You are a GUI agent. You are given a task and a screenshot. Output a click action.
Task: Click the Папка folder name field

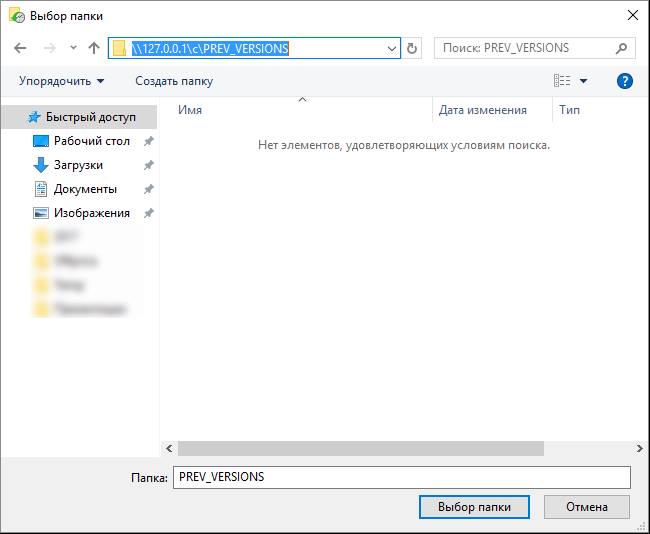[401, 477]
